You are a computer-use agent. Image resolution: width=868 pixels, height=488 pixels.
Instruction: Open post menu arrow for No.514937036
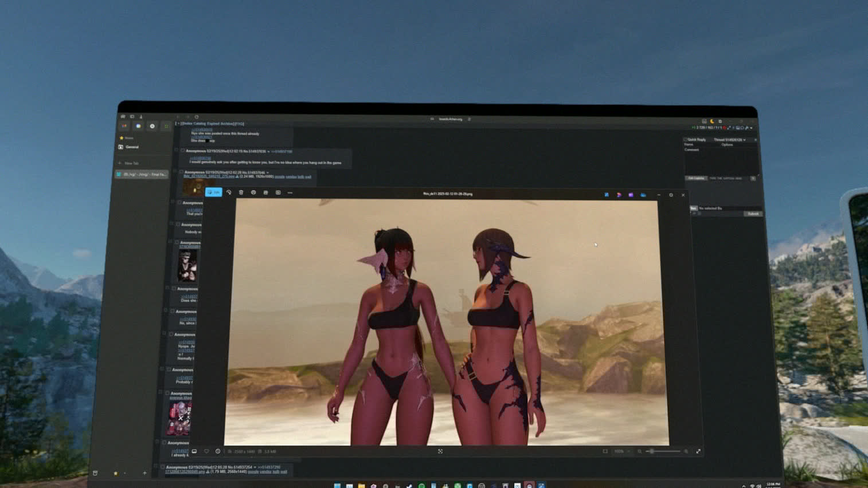(268, 152)
